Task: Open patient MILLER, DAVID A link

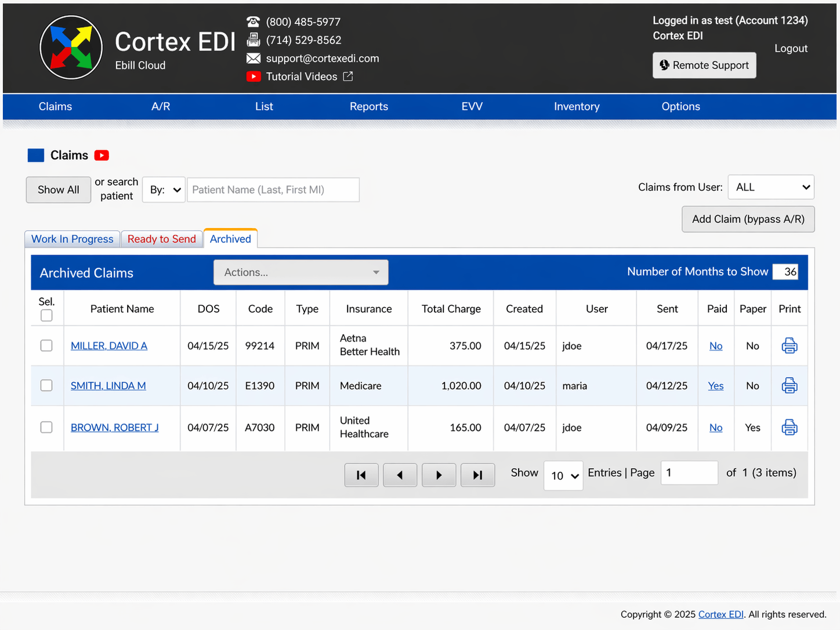Action: [109, 346]
